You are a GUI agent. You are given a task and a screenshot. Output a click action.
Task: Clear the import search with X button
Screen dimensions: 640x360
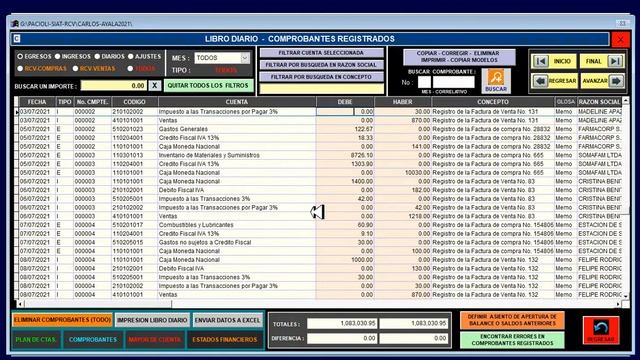click(x=154, y=85)
